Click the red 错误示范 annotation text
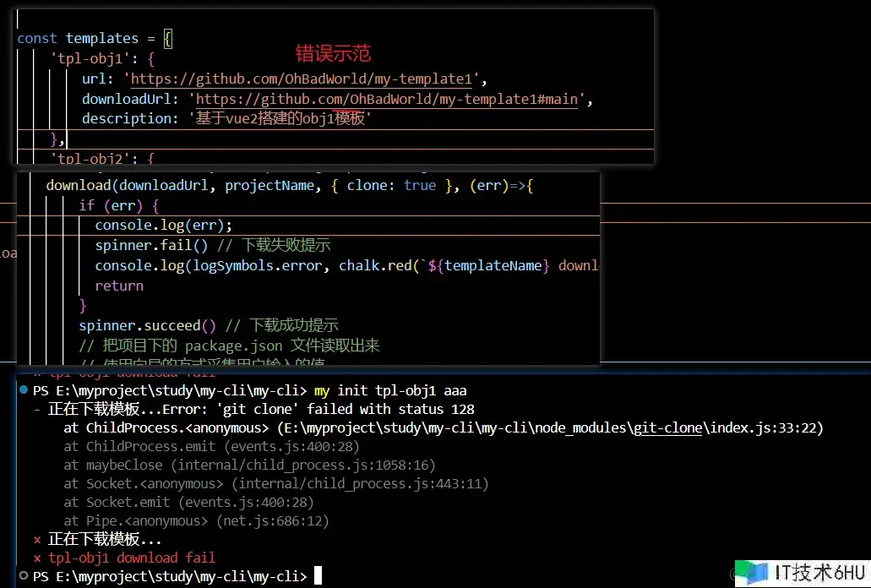Image resolution: width=871 pixels, height=588 pixels. (333, 54)
